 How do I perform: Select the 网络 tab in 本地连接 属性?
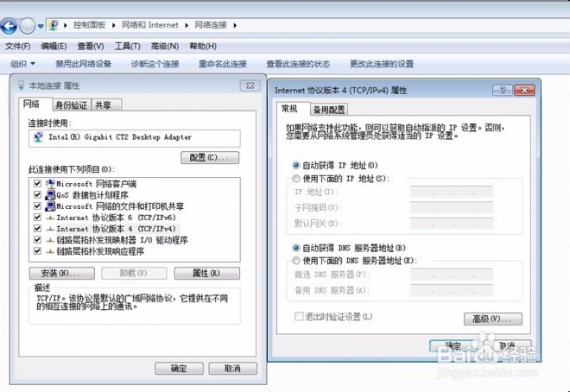click(35, 104)
